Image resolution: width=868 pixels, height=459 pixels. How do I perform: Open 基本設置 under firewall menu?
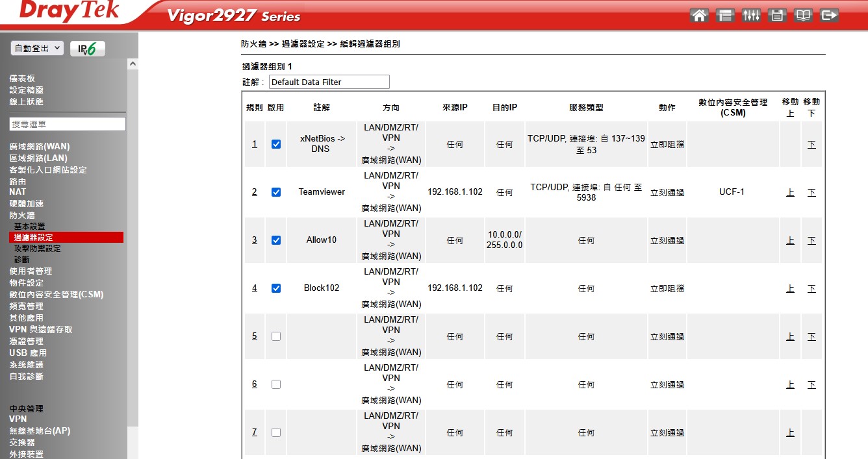(30, 227)
